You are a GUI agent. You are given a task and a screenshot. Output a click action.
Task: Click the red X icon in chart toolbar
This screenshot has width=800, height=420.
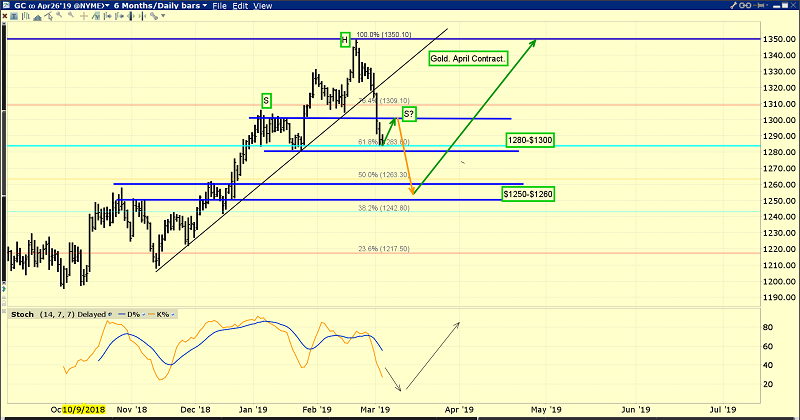coord(5,16)
